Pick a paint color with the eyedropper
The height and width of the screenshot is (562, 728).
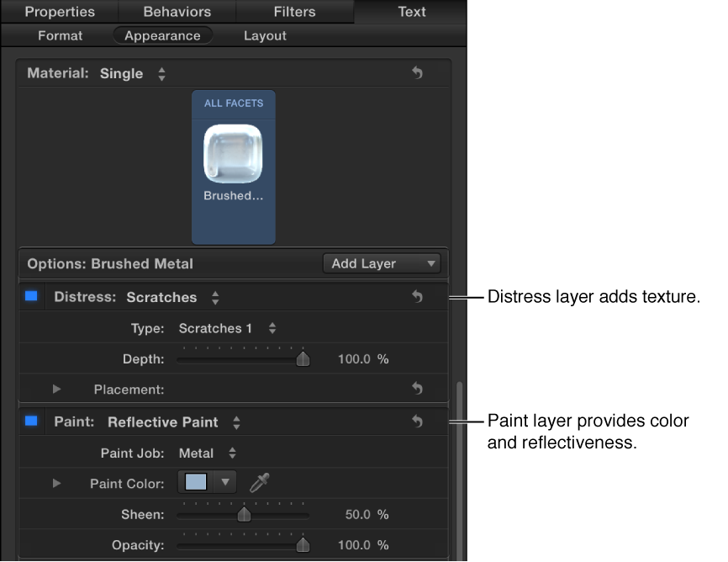258,483
